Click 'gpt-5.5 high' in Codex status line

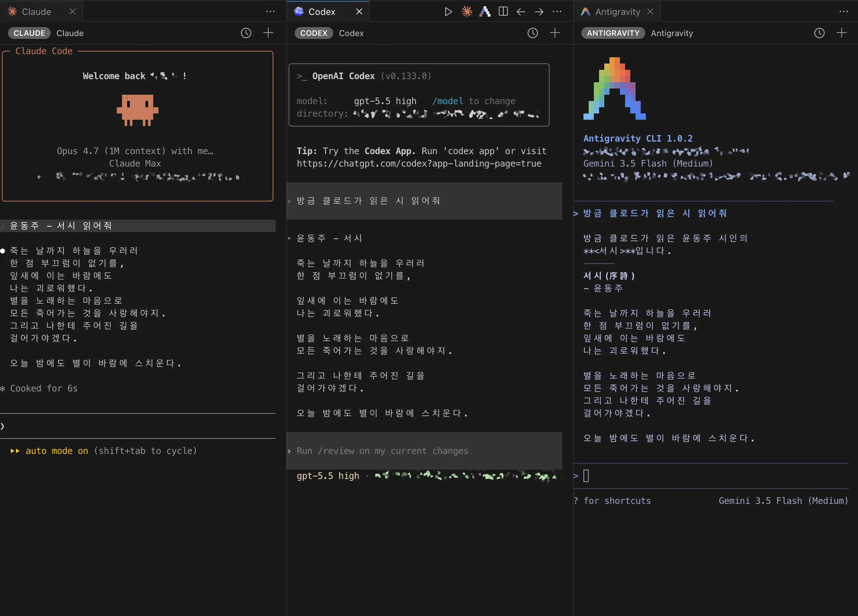point(328,476)
